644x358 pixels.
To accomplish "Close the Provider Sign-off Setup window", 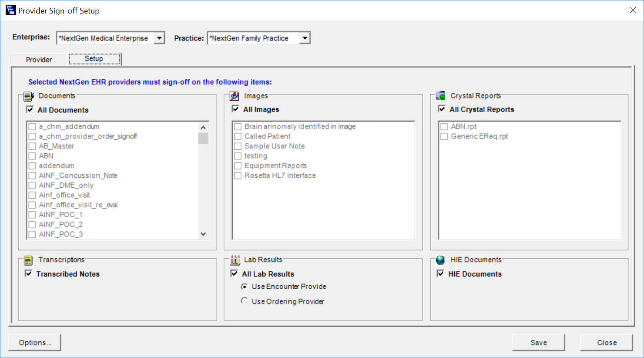I will [x=633, y=10].
